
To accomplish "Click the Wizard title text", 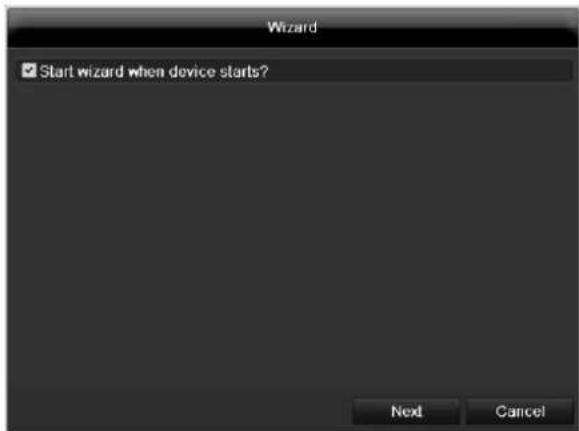I will coord(292,27).
